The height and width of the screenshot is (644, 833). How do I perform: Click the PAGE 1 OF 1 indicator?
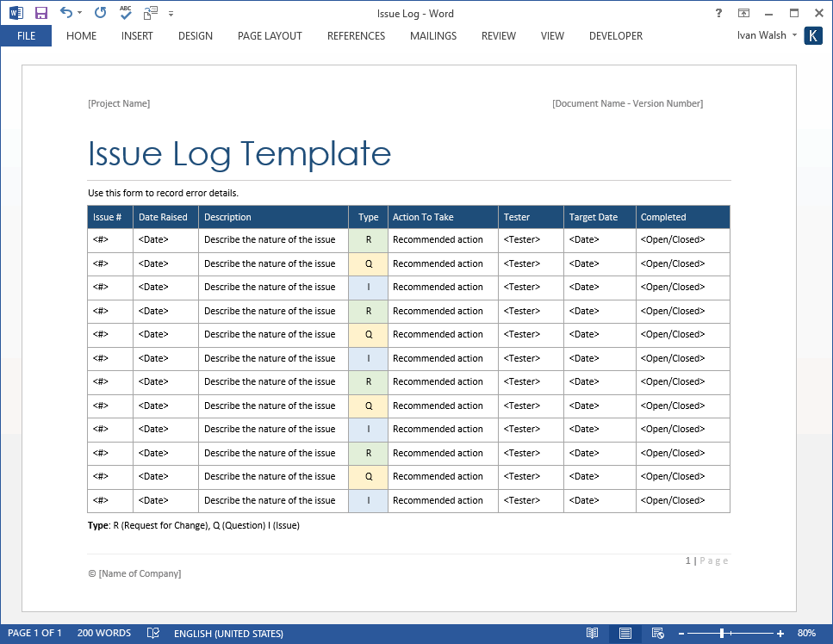pyautogui.click(x=34, y=633)
